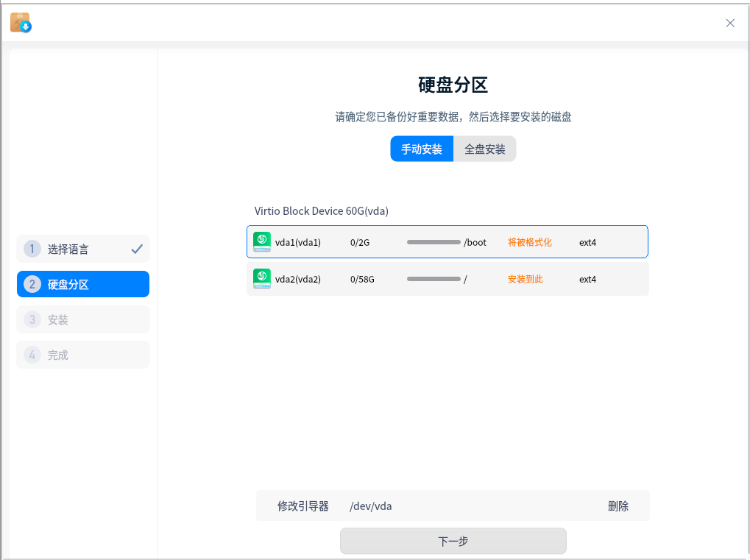
Task: Switch to 手动安装 manual install mode
Action: [422, 149]
